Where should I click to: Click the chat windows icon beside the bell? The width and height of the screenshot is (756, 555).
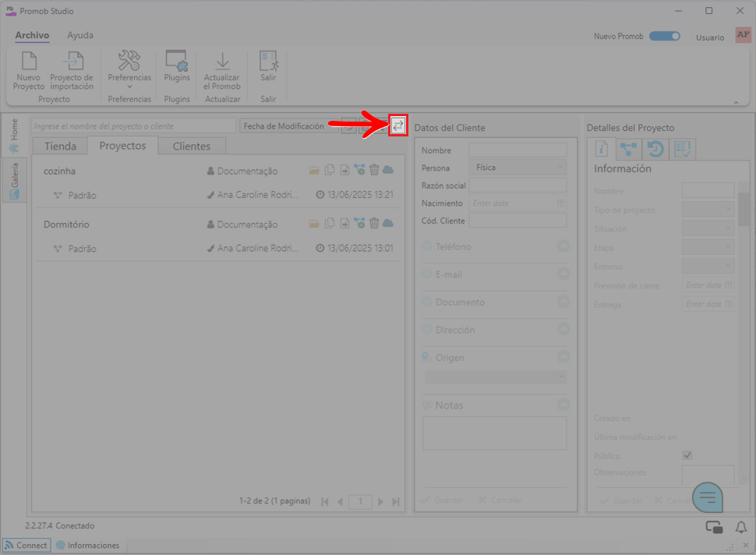714,527
